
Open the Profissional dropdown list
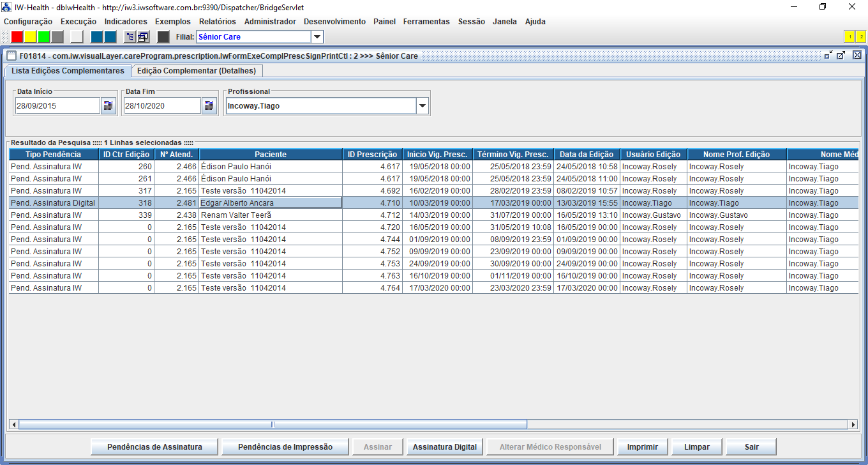click(422, 106)
